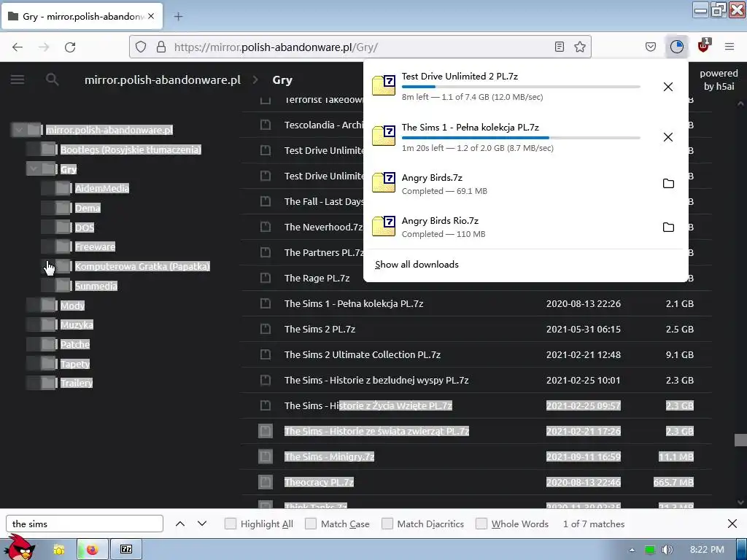Toggle the h5ai sidebar menu icon
747x560 pixels.
point(18,79)
